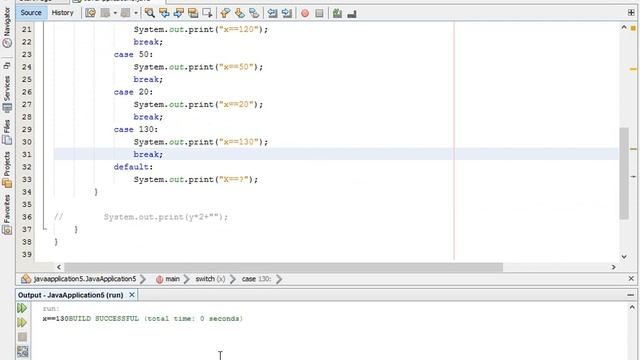Click Shift Line Right icon
640x360 pixels.
pos(287,13)
